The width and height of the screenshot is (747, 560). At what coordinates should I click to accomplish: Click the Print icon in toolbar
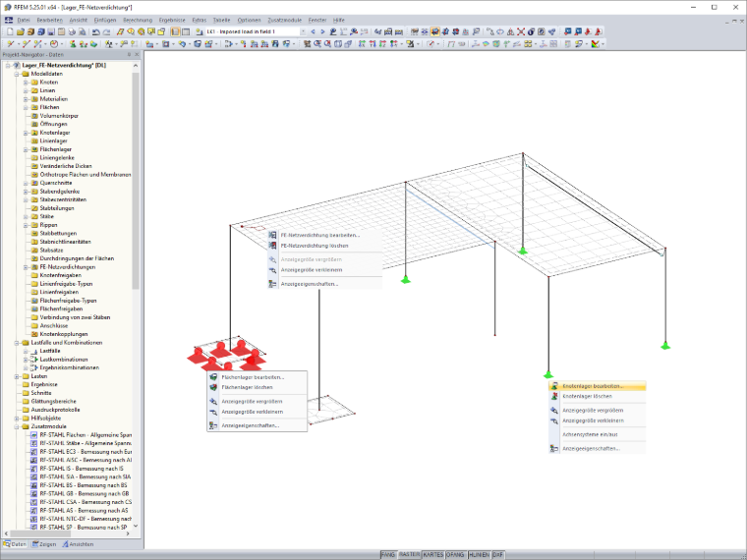click(72, 31)
